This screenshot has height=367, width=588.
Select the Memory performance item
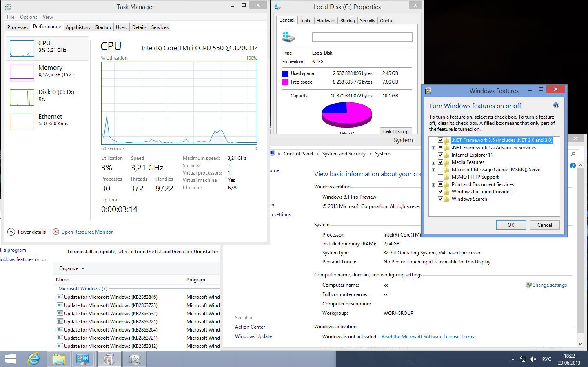point(47,73)
